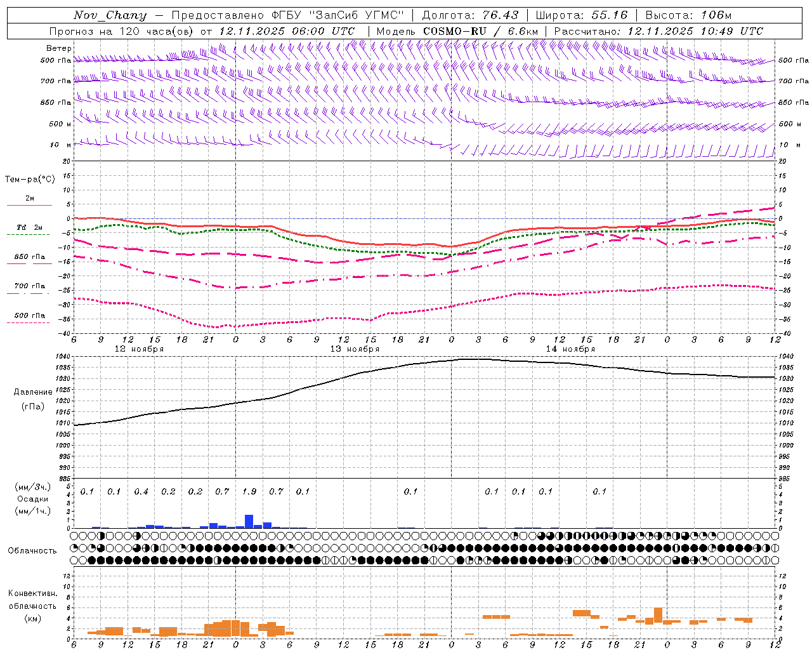Click the model name "COSMO-RU / 6.6км"
The image size is (812, 650).
(x=481, y=31)
